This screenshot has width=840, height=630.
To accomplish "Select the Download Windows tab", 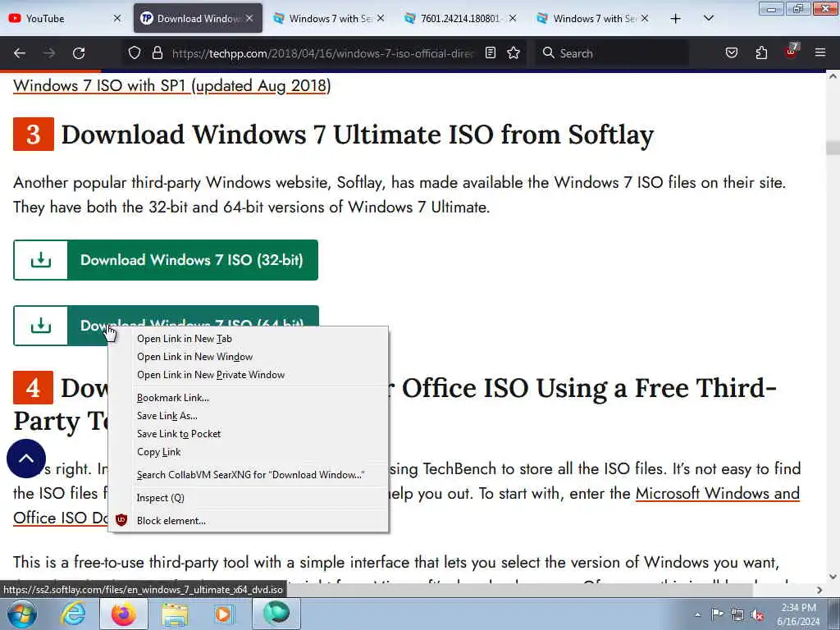I will 198,18.
